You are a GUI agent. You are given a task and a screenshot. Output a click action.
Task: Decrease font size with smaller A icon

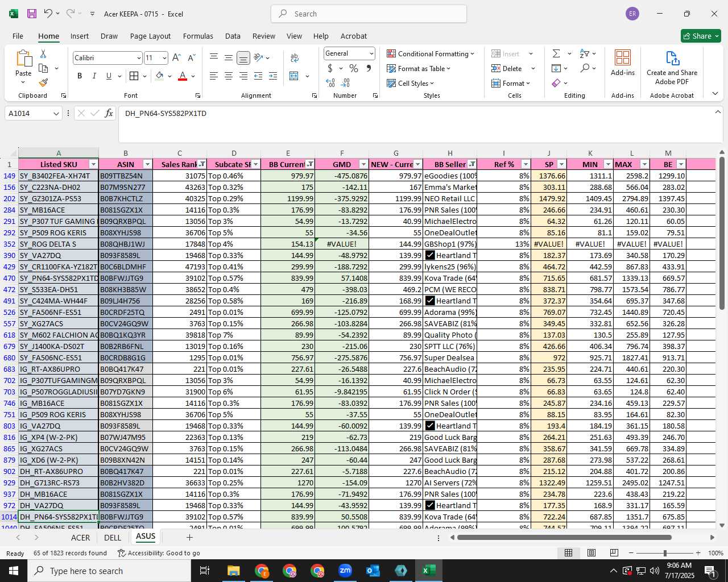point(191,57)
